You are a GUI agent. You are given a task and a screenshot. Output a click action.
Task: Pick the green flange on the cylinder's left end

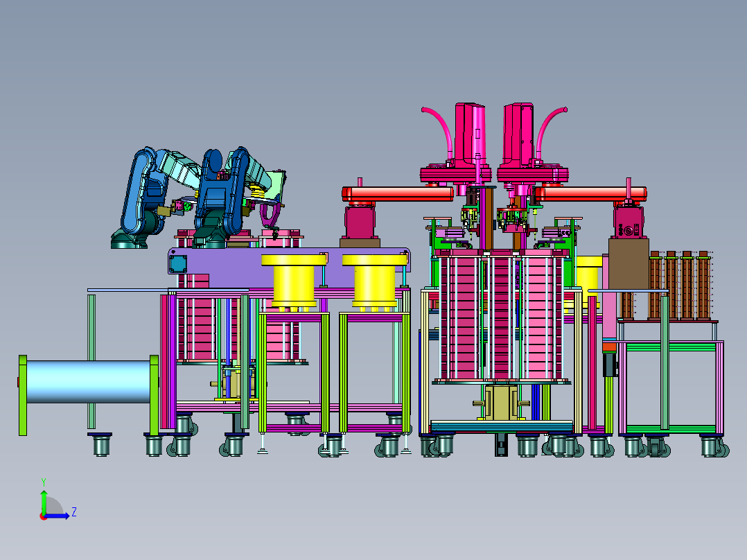[22, 395]
